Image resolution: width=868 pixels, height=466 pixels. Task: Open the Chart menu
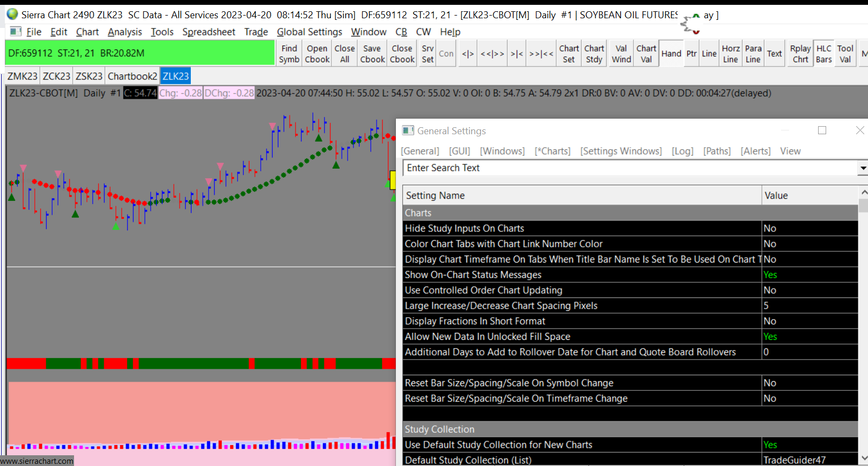87,32
